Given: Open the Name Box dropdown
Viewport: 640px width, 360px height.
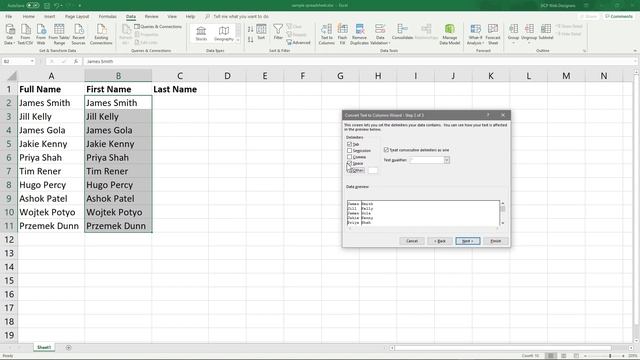Looking at the screenshot, I should coord(31,61).
